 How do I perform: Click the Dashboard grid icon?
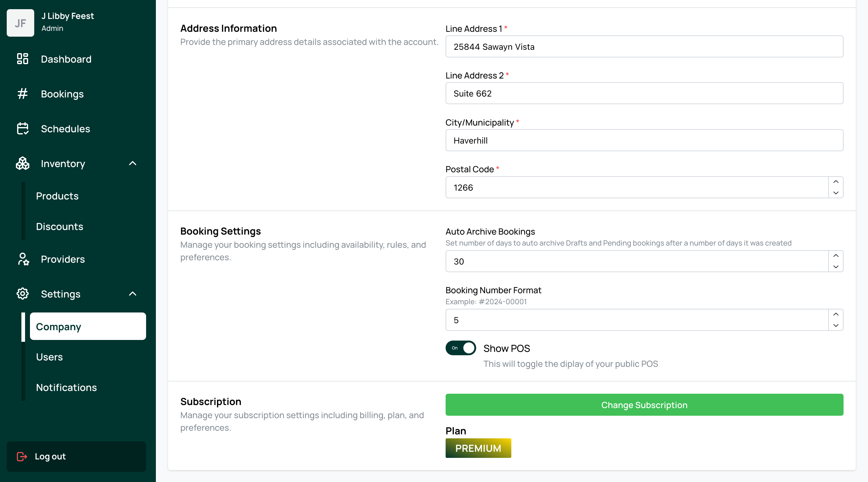pyautogui.click(x=23, y=59)
